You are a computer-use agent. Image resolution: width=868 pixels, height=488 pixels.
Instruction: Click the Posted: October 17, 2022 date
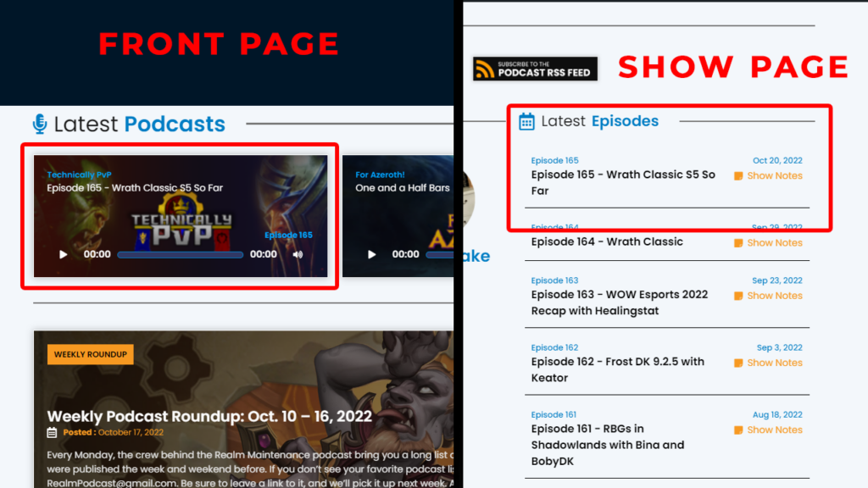tap(113, 433)
